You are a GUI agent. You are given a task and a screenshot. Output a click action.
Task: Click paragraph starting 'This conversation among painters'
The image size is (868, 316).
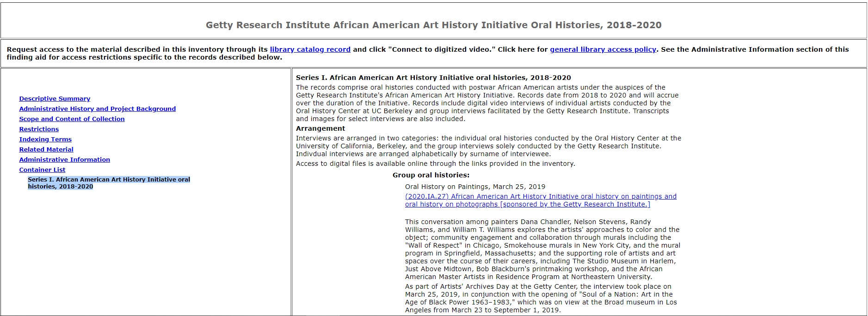pos(542,249)
